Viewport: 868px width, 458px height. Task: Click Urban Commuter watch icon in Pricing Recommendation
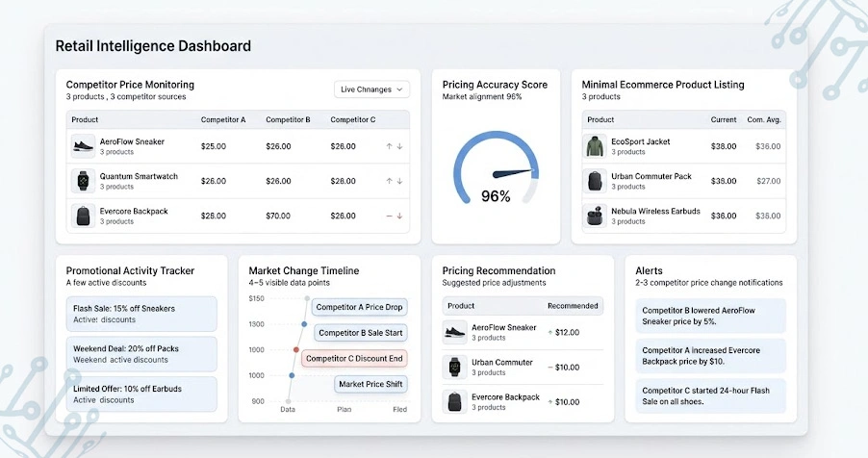(x=455, y=368)
